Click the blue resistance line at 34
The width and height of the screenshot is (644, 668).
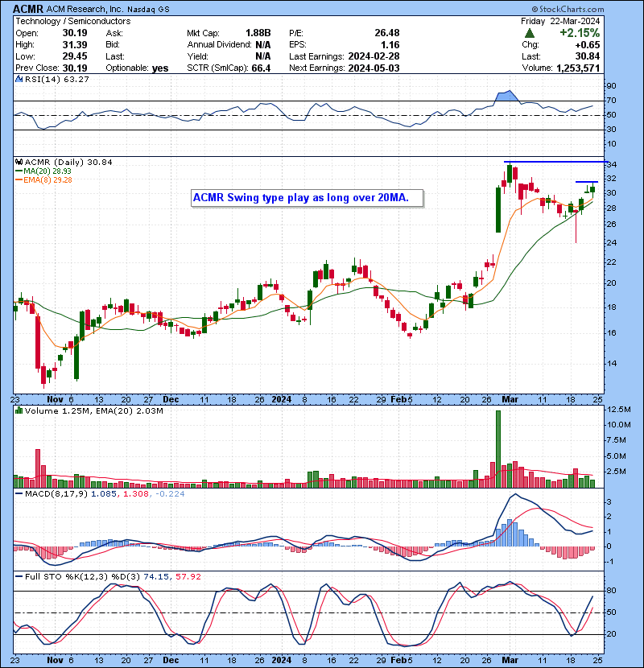(x=555, y=162)
